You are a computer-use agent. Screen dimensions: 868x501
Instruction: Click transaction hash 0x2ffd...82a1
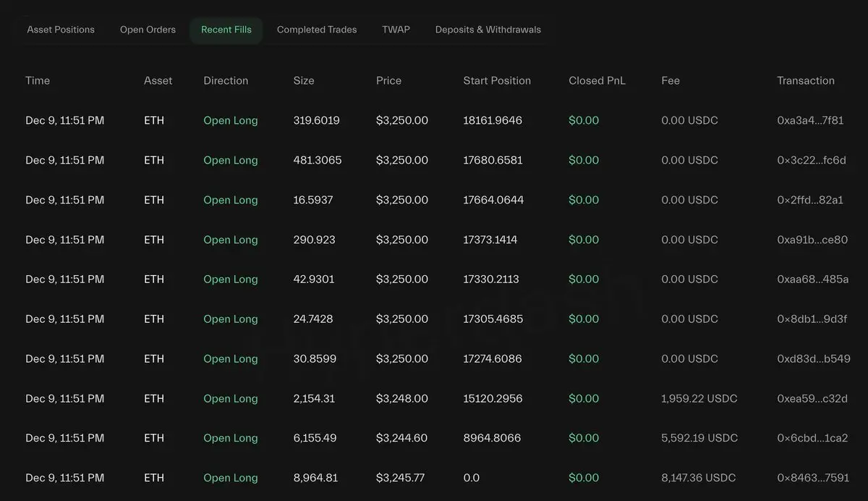[x=810, y=200]
